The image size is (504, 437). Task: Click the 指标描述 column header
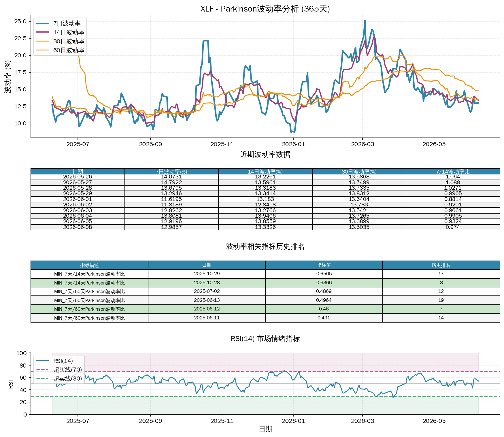click(89, 265)
